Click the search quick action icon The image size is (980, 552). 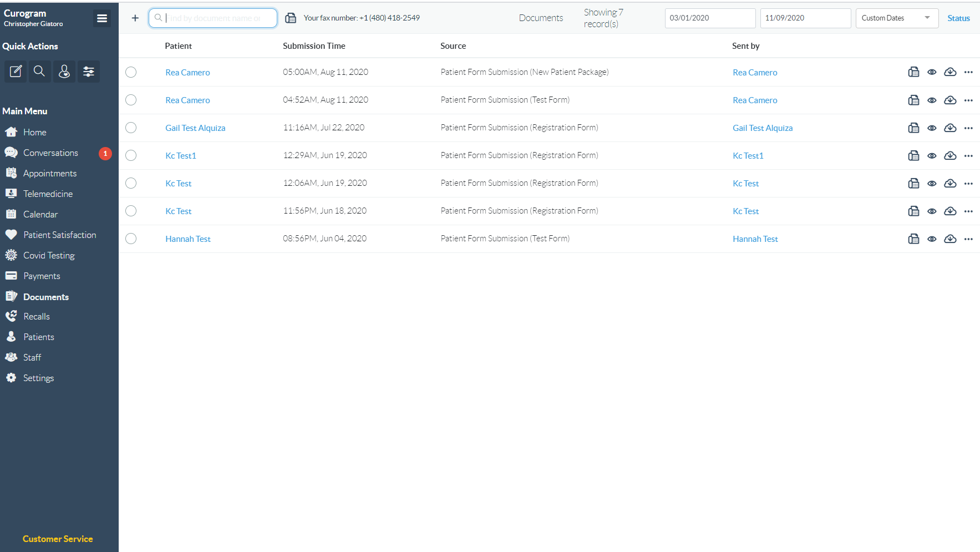point(39,72)
